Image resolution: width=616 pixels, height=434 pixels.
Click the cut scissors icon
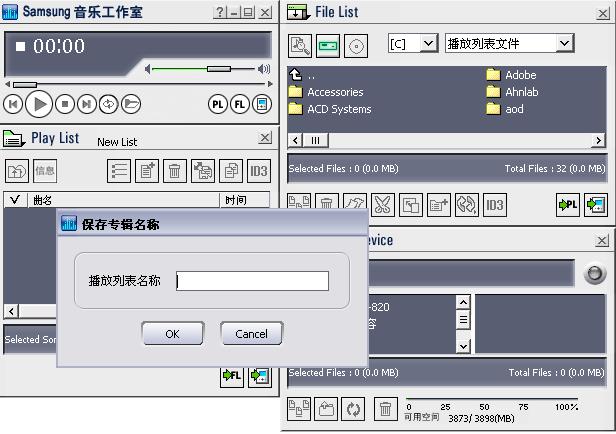point(383,205)
